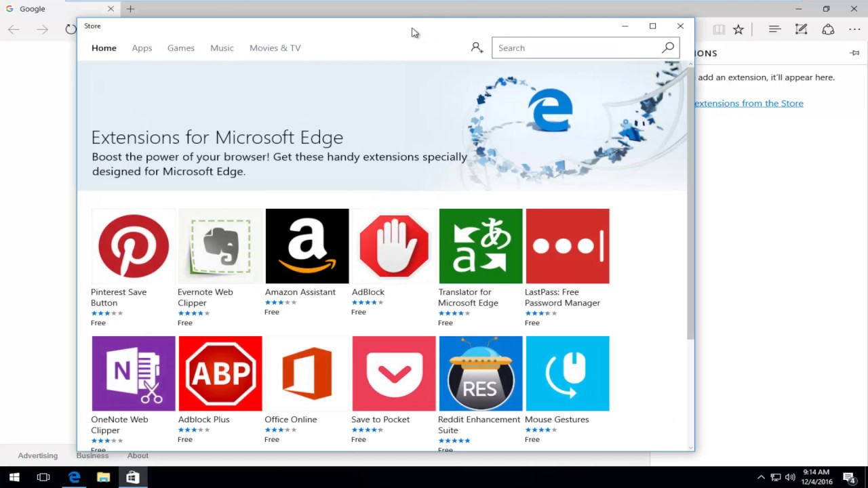
Task: Click the Office Online title text
Action: click(291, 420)
